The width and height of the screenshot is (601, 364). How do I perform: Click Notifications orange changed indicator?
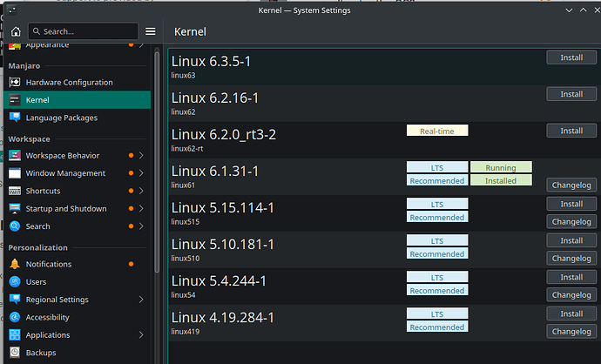(x=131, y=264)
